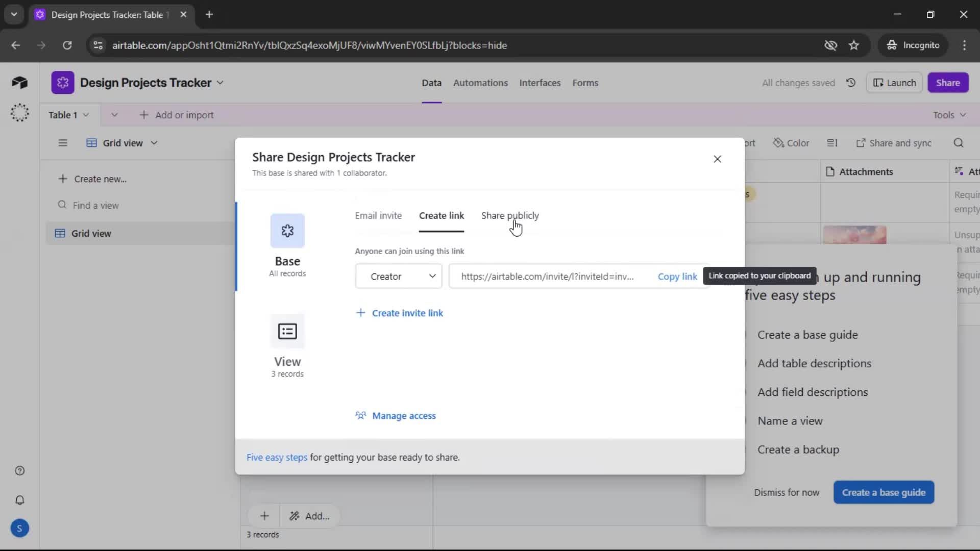Switch to the Automations tab
The image size is (980, 551).
480,83
